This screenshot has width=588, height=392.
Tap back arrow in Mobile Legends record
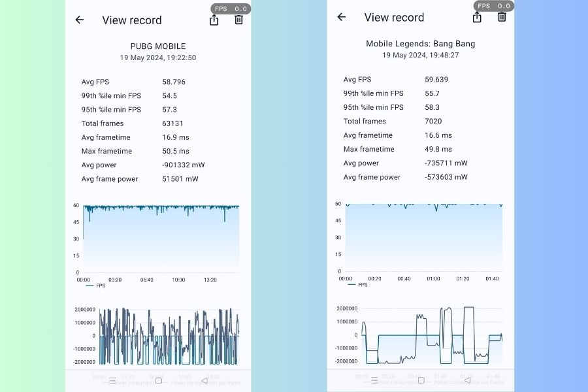[x=341, y=18]
